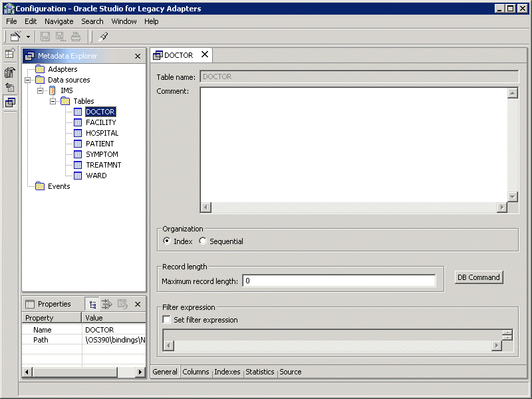Switch to the Source tab

pyautogui.click(x=291, y=372)
